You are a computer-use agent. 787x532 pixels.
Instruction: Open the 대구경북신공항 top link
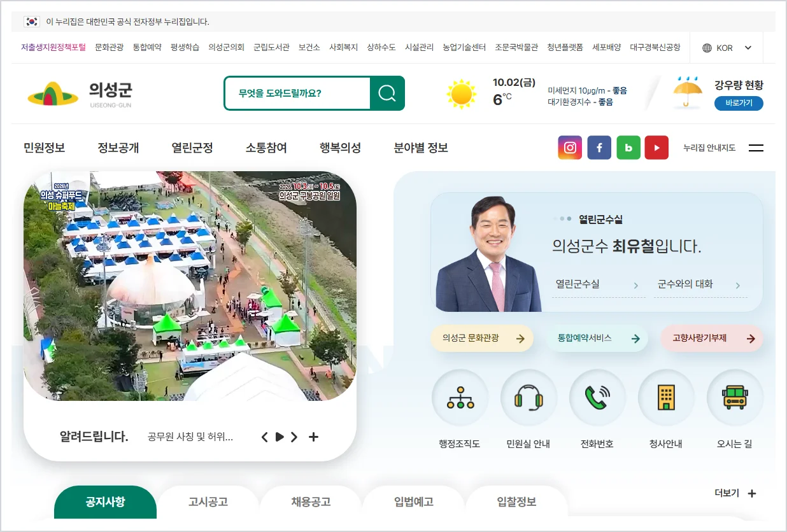(x=655, y=48)
